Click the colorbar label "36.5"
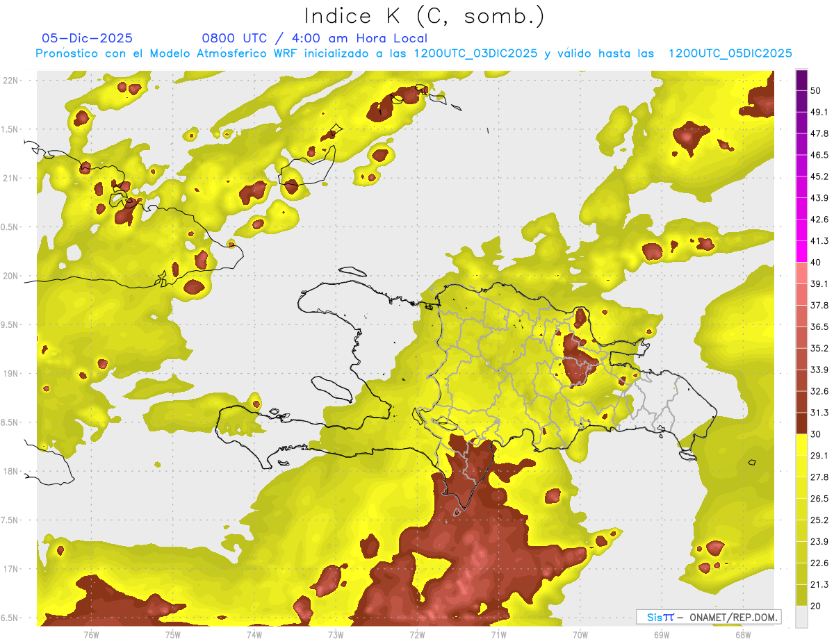This screenshot has height=644, width=834. tap(819, 327)
